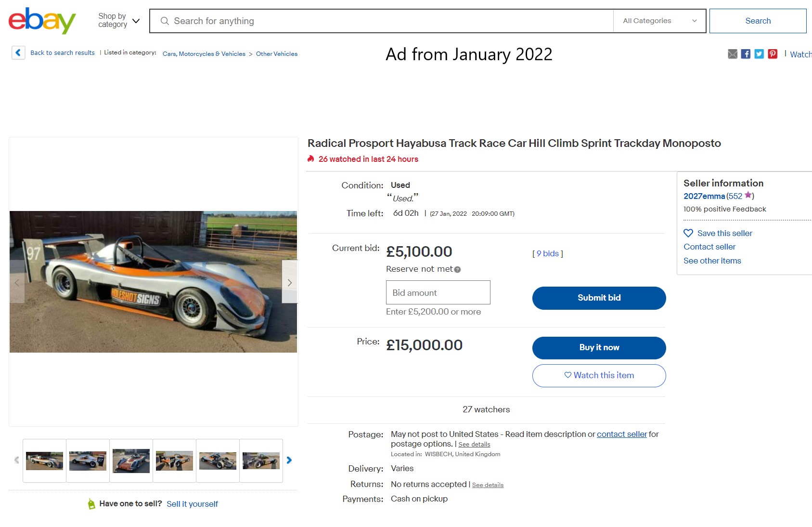Click Buy it now button
812x527 pixels.
(599, 348)
